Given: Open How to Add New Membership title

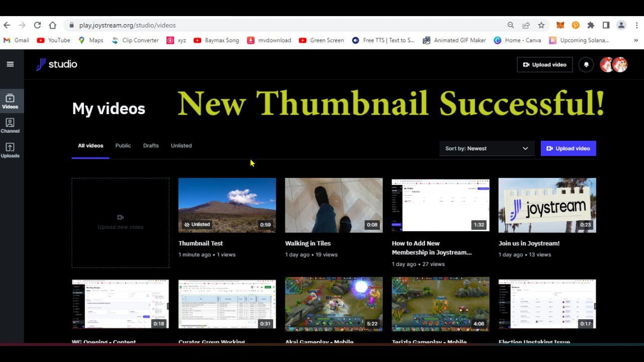Looking at the screenshot, I should tap(432, 248).
